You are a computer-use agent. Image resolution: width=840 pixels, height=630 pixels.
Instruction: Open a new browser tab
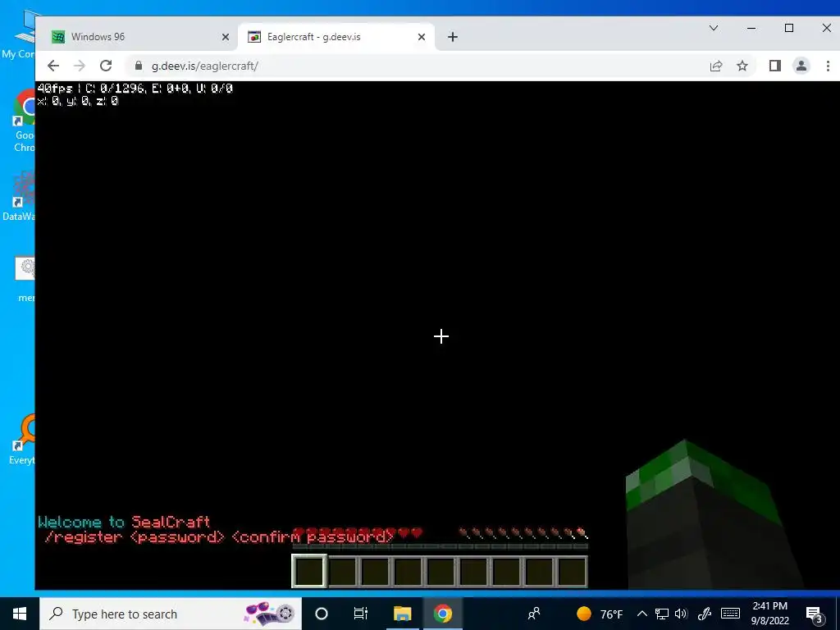coord(453,37)
